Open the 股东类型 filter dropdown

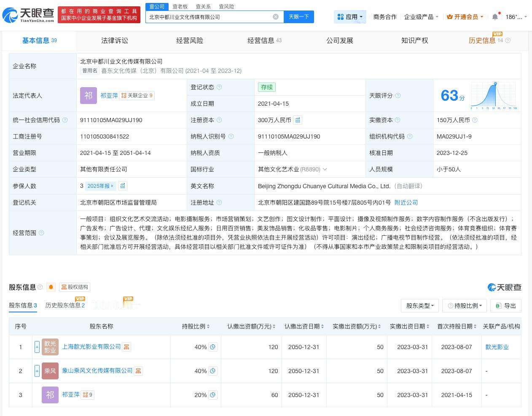tap(420, 306)
